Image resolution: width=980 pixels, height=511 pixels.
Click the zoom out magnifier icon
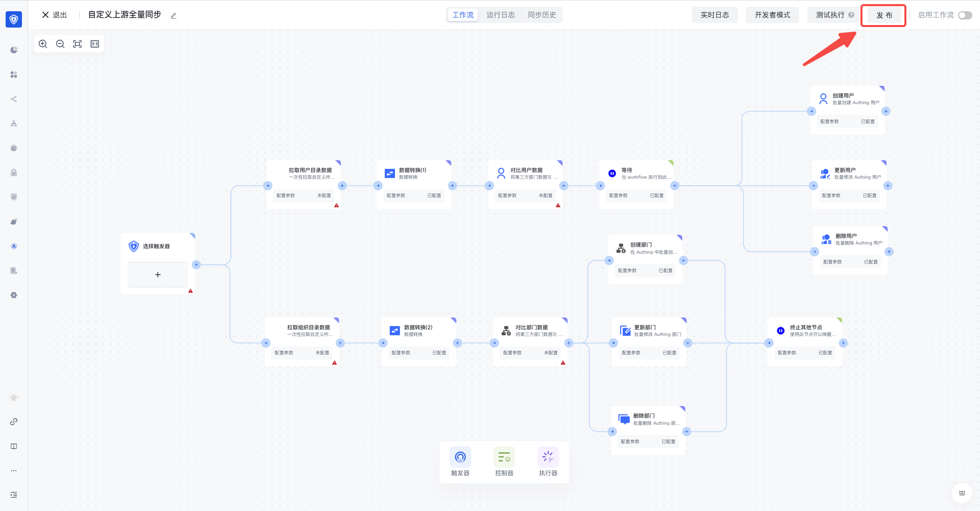[60, 44]
